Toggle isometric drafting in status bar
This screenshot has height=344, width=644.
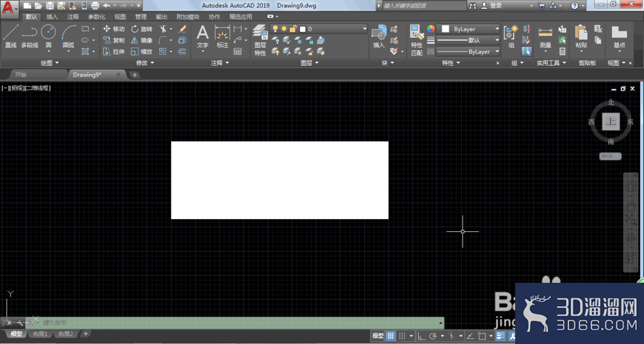coord(451,336)
